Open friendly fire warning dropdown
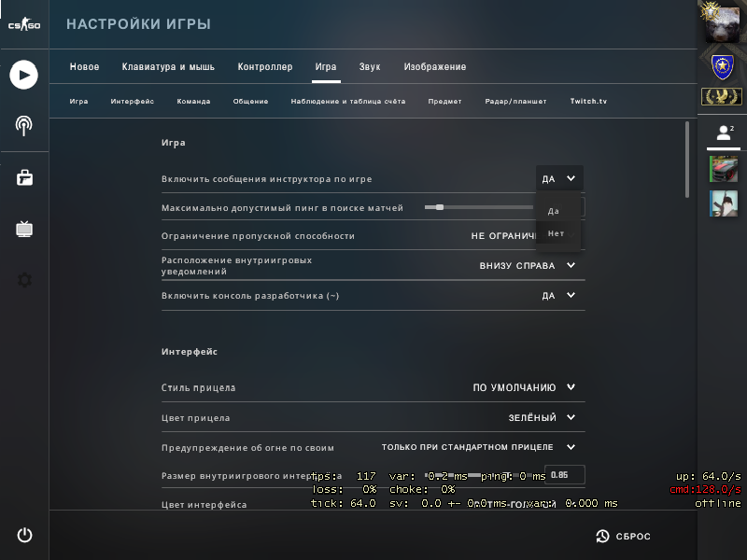 tap(479, 447)
